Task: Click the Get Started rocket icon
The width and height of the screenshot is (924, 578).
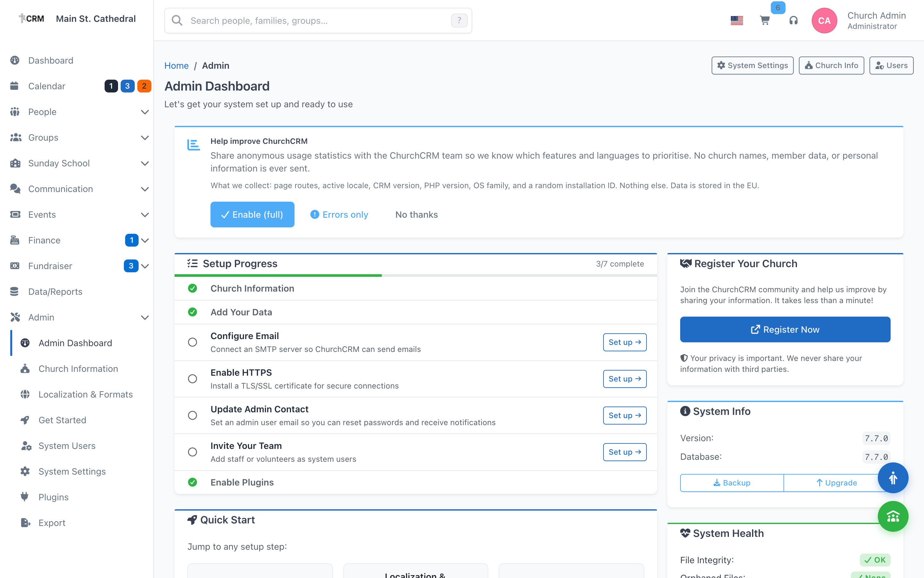Action: 25,420
